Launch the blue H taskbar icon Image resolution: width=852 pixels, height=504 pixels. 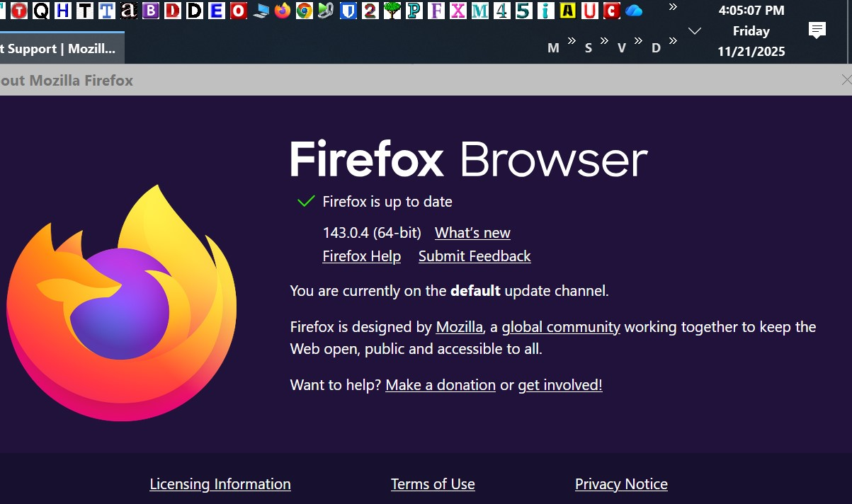pyautogui.click(x=63, y=11)
